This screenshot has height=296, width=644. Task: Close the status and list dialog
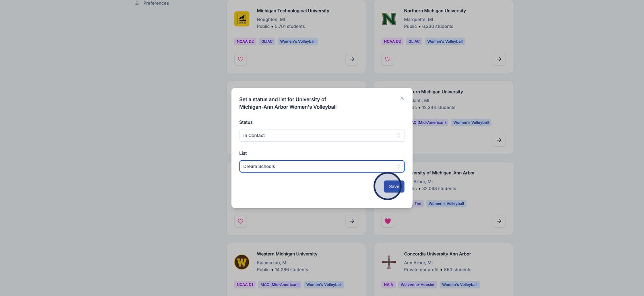(x=402, y=98)
